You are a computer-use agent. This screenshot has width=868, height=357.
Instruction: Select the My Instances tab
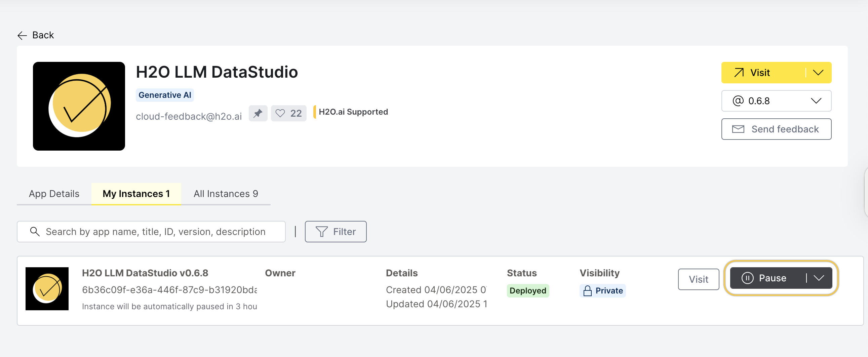136,194
